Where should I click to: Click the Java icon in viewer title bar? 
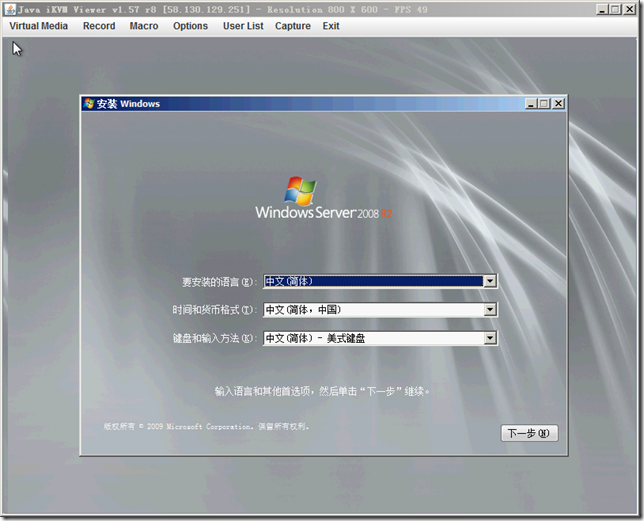tap(10, 9)
